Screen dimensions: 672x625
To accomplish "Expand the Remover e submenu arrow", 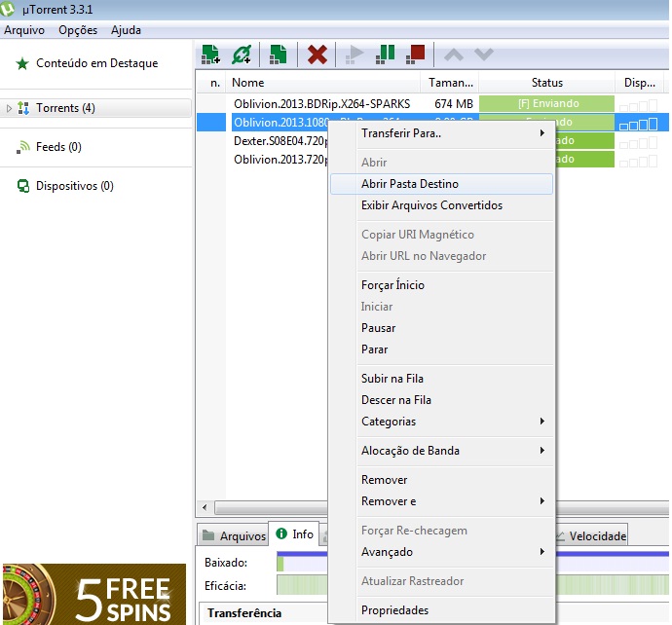I will [x=542, y=500].
